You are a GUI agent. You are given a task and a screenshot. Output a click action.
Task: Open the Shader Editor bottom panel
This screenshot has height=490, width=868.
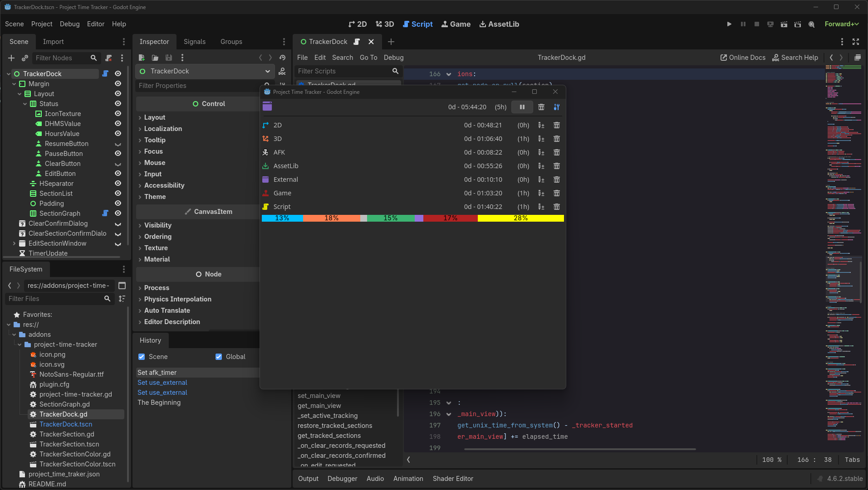click(453, 479)
